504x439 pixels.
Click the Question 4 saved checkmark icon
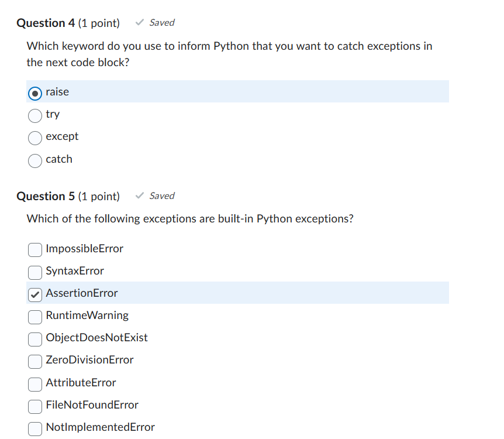[x=140, y=22]
